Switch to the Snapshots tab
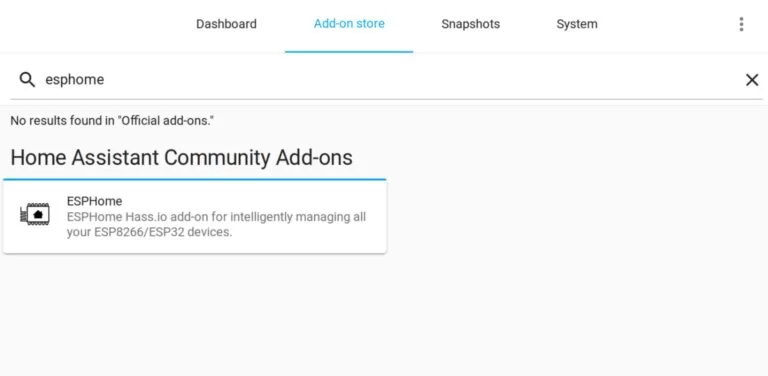Viewport: 768px width, 376px height. tap(471, 24)
